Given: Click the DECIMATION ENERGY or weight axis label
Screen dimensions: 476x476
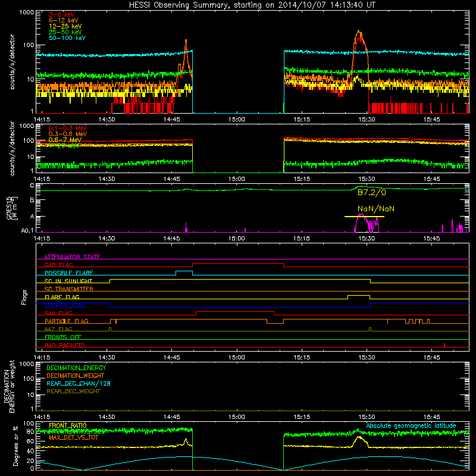Looking at the screenshot, I should [x=9, y=386].
